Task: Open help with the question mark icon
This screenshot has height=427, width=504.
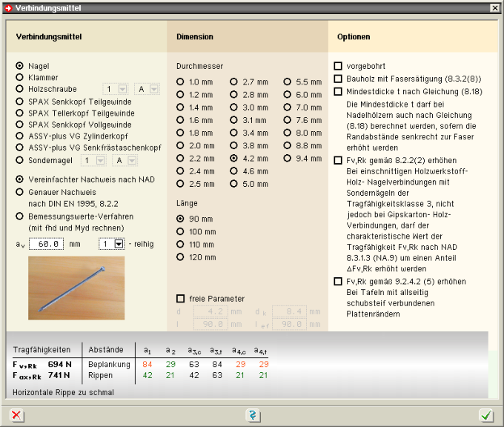Action: point(252,416)
